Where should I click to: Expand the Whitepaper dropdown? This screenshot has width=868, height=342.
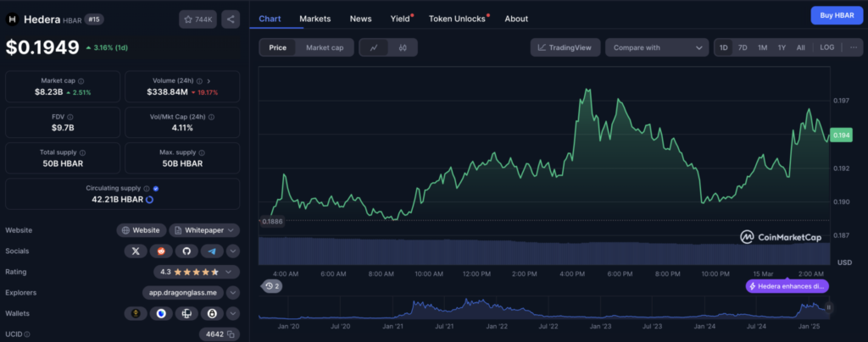(x=204, y=229)
